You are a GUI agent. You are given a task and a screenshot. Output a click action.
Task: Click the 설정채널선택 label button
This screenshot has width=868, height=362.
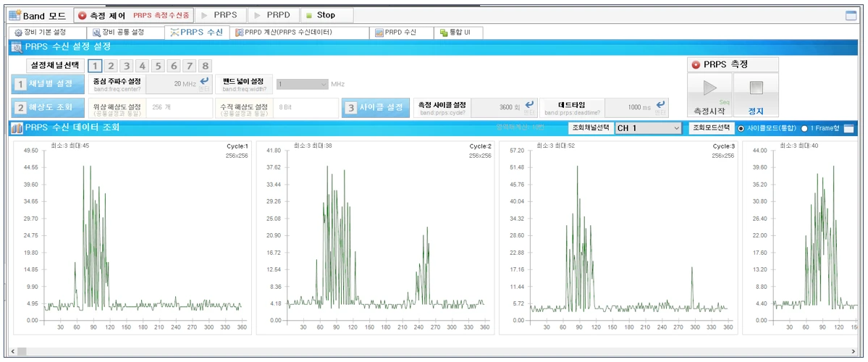pyautogui.click(x=56, y=66)
